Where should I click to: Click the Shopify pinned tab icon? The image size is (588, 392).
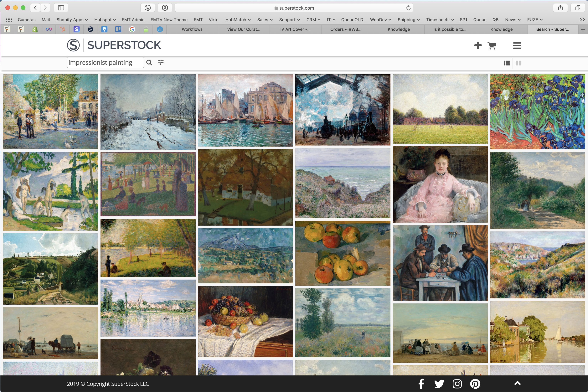click(x=35, y=29)
